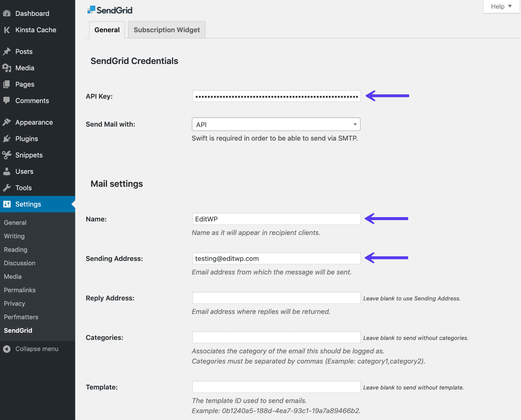521x420 pixels.
Task: Click the Kinsta Cache K icon
Action: 7,30
